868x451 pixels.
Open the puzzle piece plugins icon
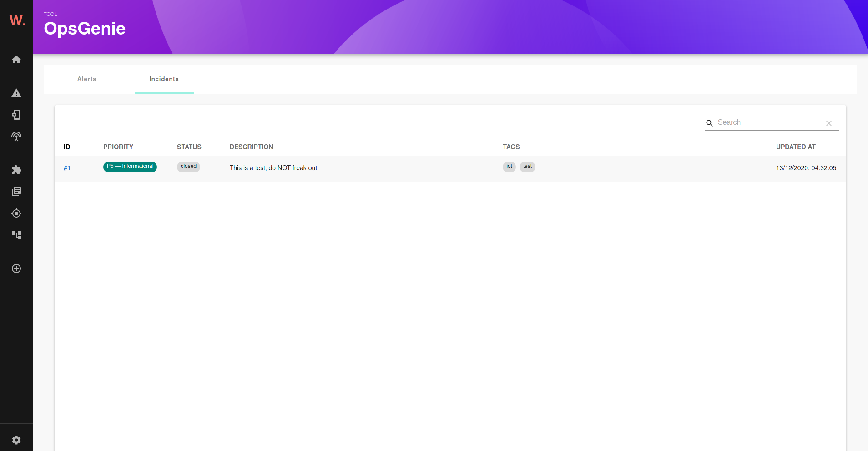click(x=16, y=170)
